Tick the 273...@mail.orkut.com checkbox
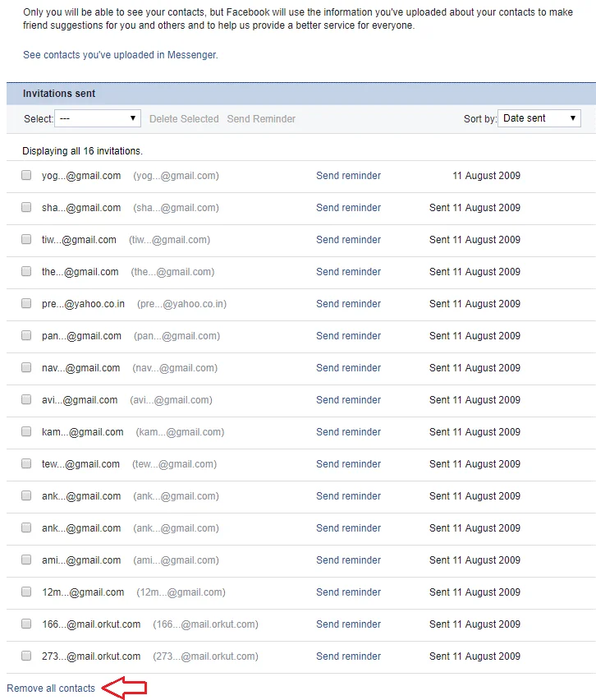This screenshot has width=596, height=700. tap(26, 656)
